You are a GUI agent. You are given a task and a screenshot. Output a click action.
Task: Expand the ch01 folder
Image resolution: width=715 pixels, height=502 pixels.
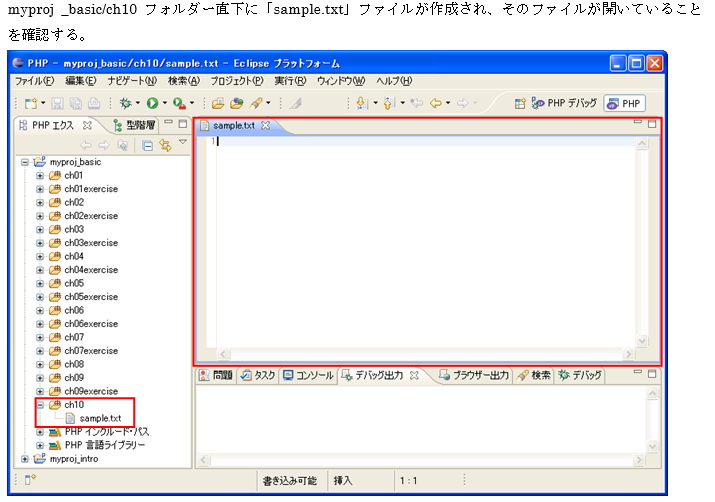pyautogui.click(x=40, y=176)
